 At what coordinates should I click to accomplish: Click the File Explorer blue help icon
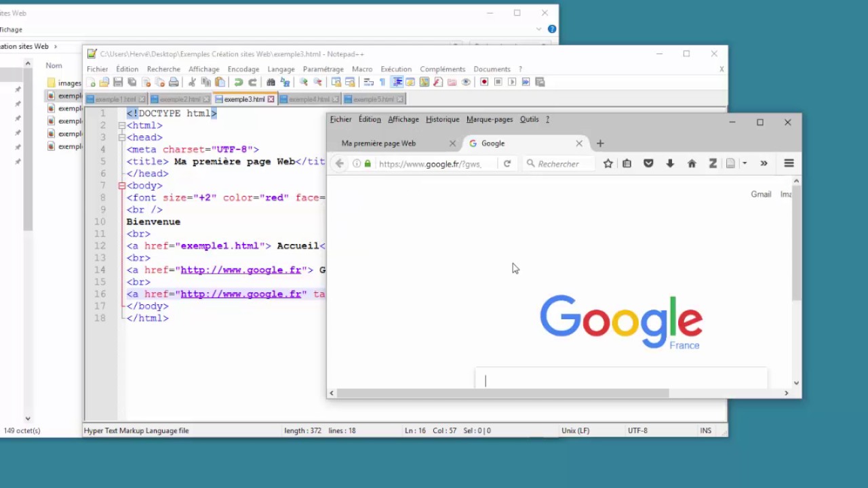pyautogui.click(x=552, y=29)
